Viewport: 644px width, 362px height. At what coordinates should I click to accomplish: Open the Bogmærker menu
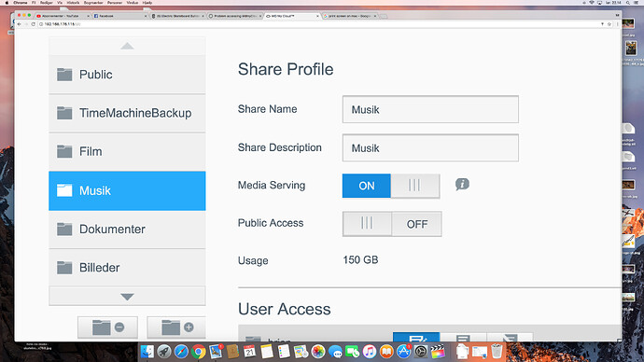[93, 3]
